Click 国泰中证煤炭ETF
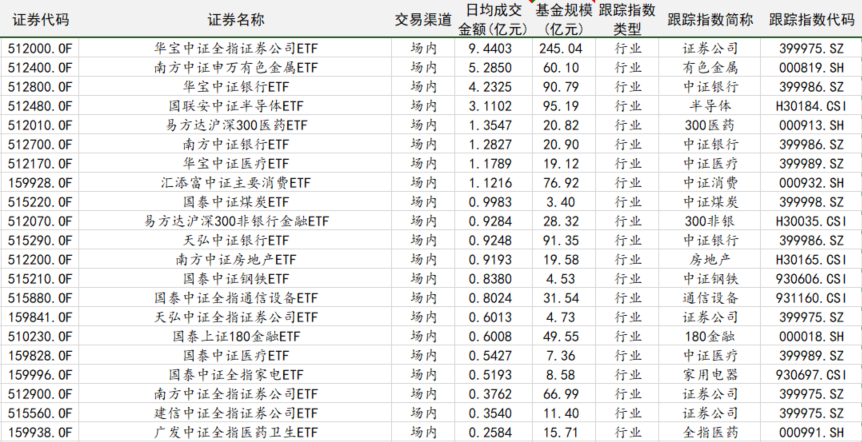862x442 pixels. tap(236, 202)
